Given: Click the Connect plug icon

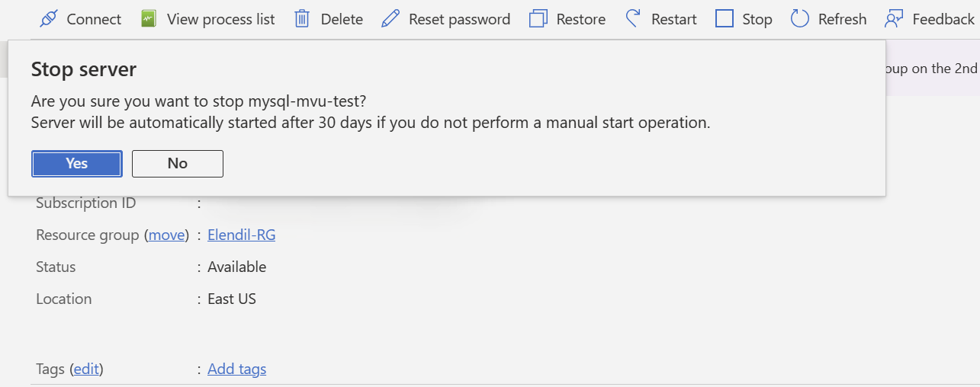Looking at the screenshot, I should tap(49, 19).
